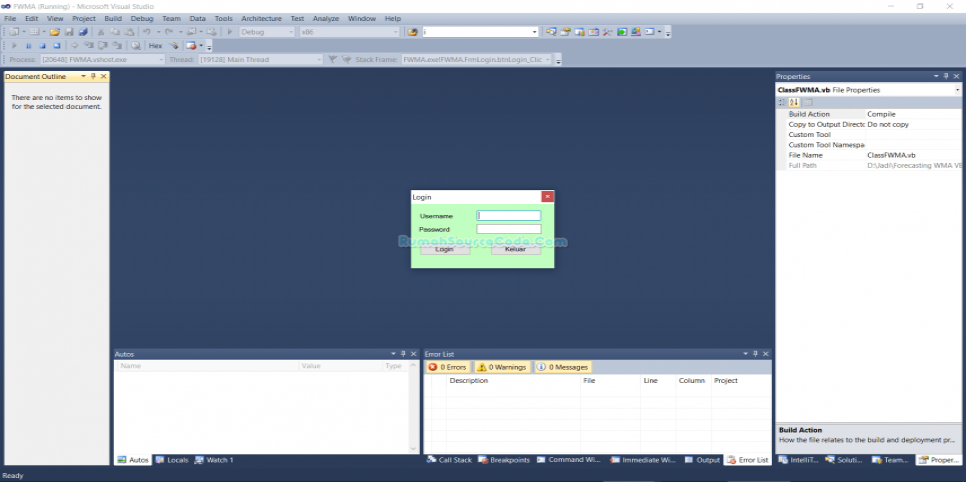
Task: Switch to the Locals tab
Action: point(171,460)
